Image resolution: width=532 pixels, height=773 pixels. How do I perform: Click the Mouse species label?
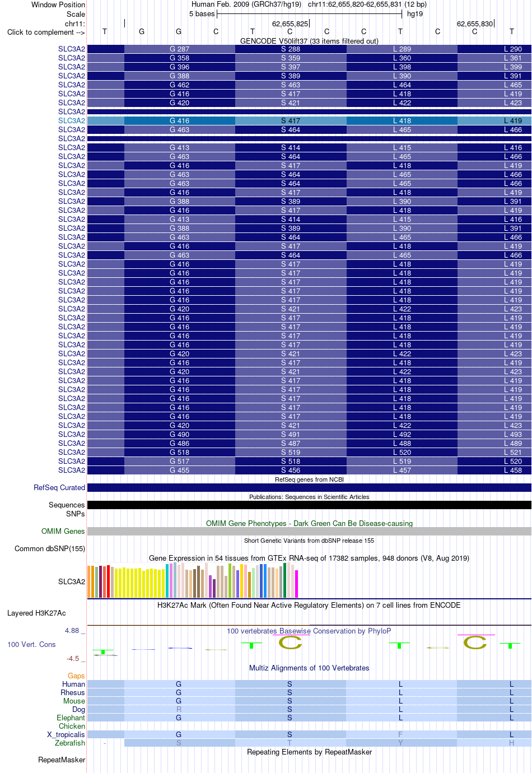click(74, 701)
